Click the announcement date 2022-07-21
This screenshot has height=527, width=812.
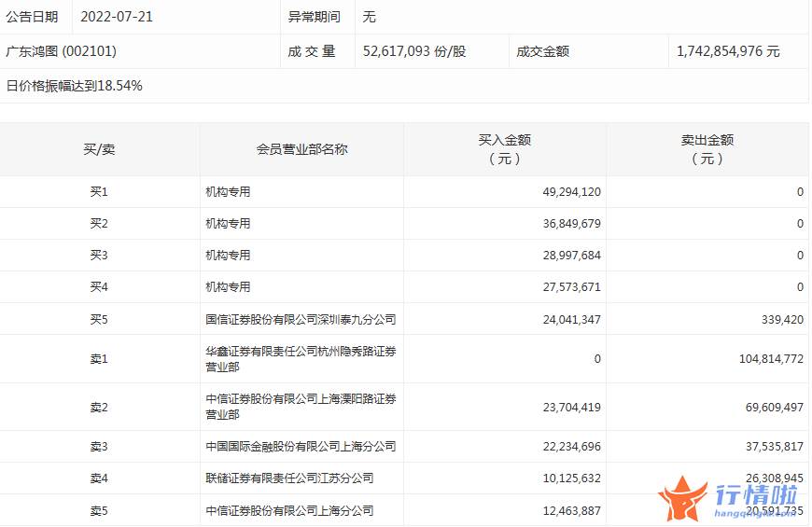pos(117,17)
